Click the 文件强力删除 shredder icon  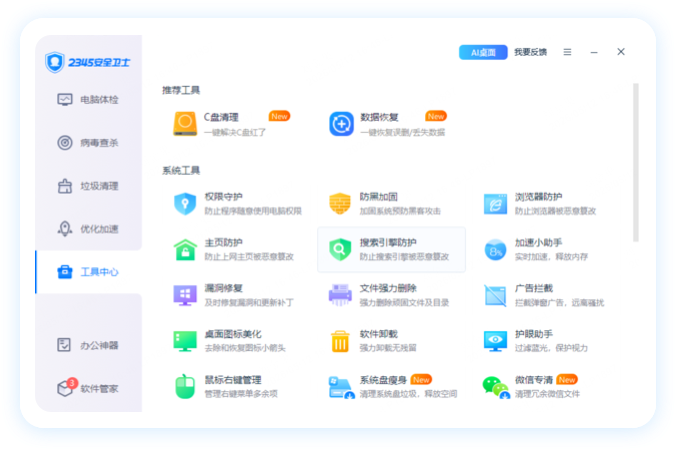[340, 295]
